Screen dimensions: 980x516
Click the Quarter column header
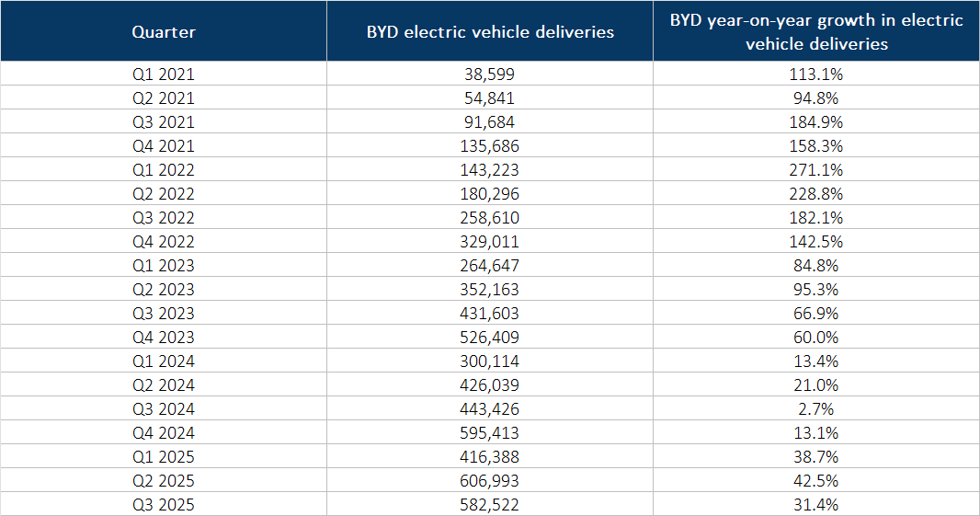click(164, 32)
